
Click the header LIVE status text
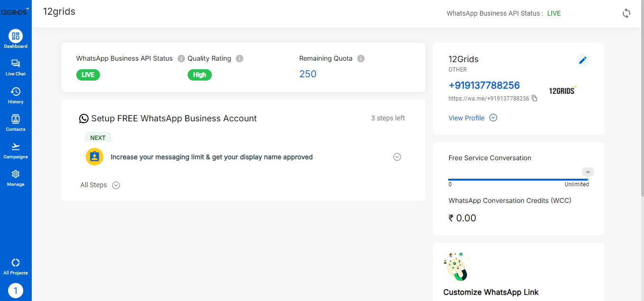(x=554, y=13)
